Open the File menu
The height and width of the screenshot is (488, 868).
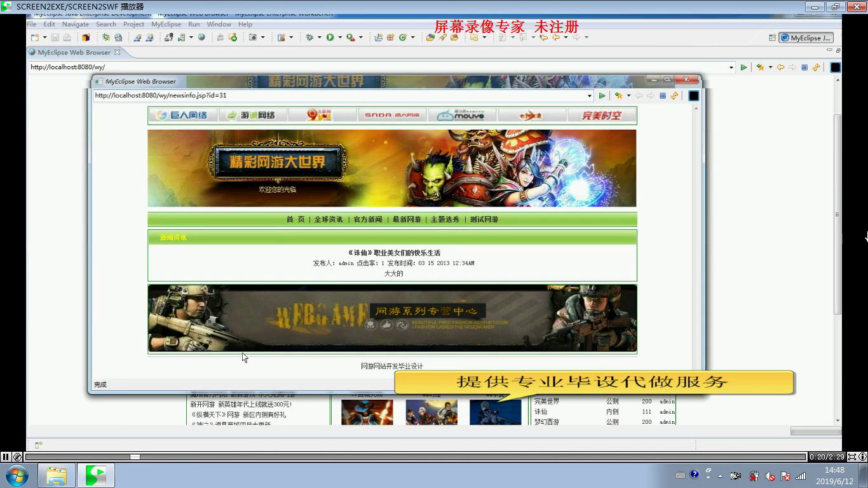[31, 24]
